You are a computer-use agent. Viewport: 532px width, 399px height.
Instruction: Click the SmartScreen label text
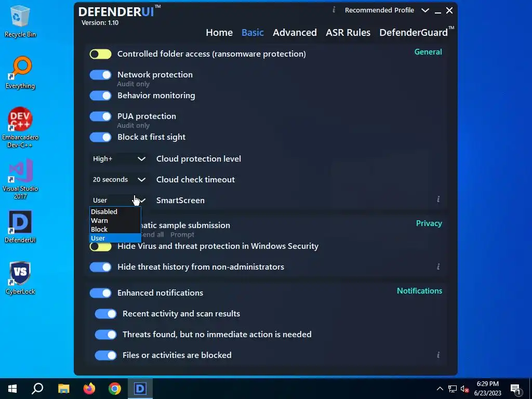[x=180, y=200]
